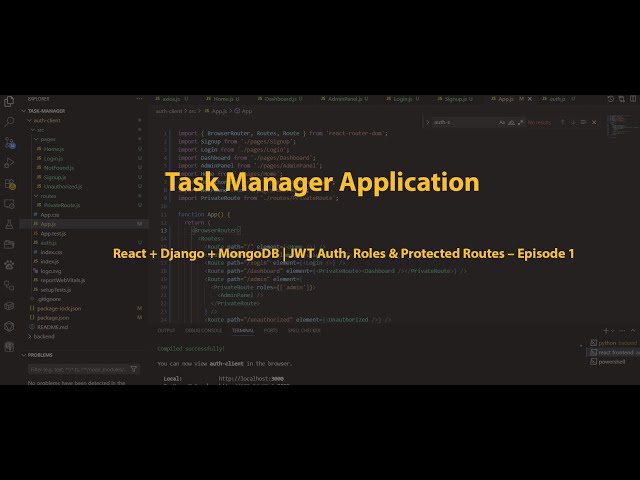Screen dimensions: 640x480
Task: Open Login.js in the file tree
Action: [53, 158]
